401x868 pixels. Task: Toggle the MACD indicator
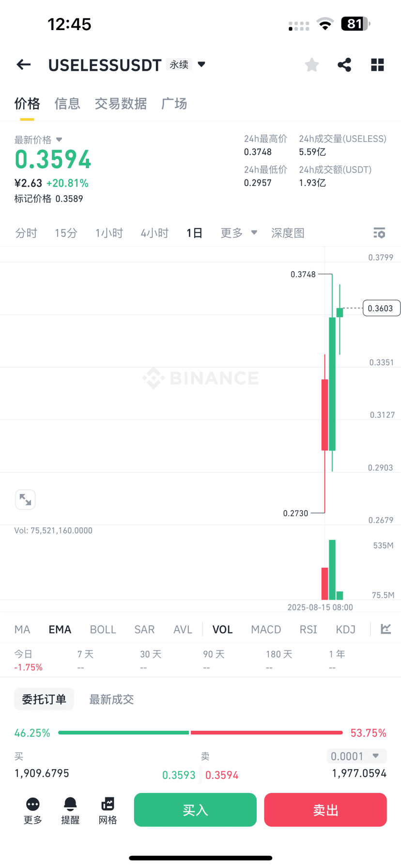pos(266,629)
